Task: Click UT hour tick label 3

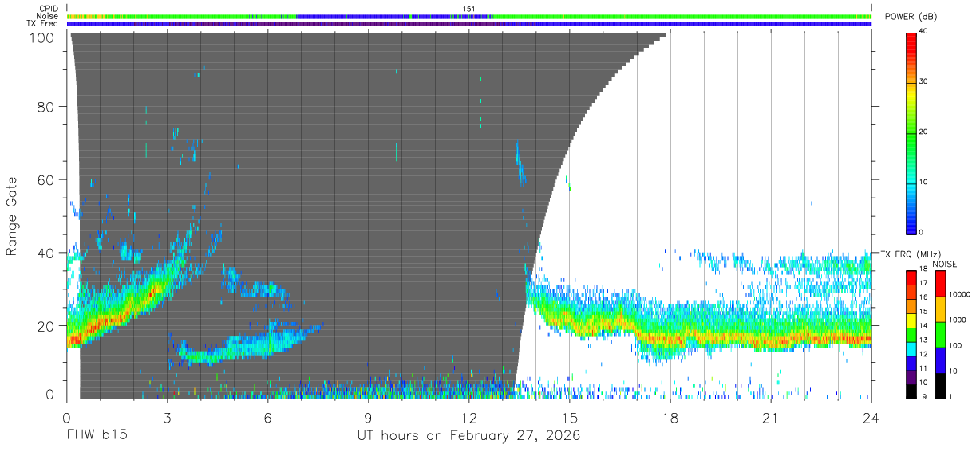Action: click(x=167, y=418)
